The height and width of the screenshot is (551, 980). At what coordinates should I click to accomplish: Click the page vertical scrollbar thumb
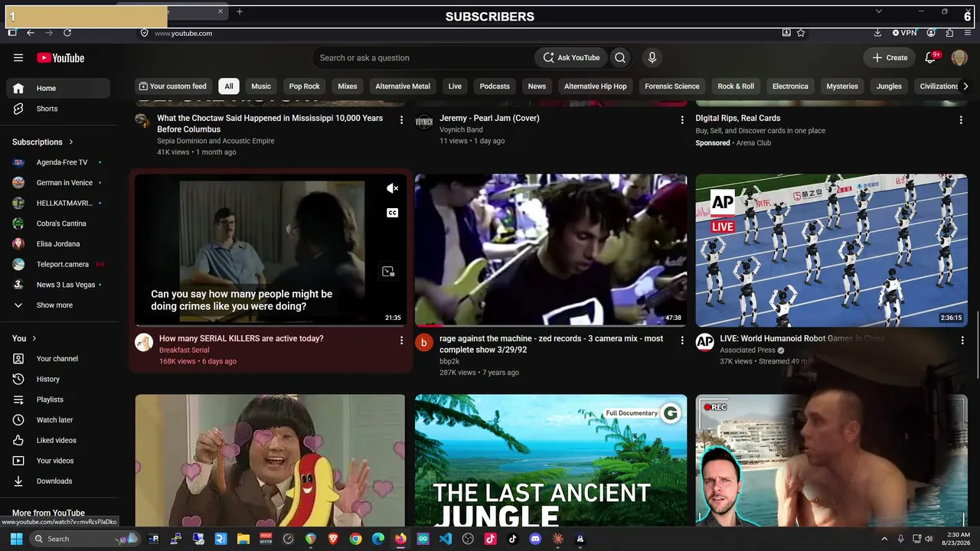click(x=977, y=344)
